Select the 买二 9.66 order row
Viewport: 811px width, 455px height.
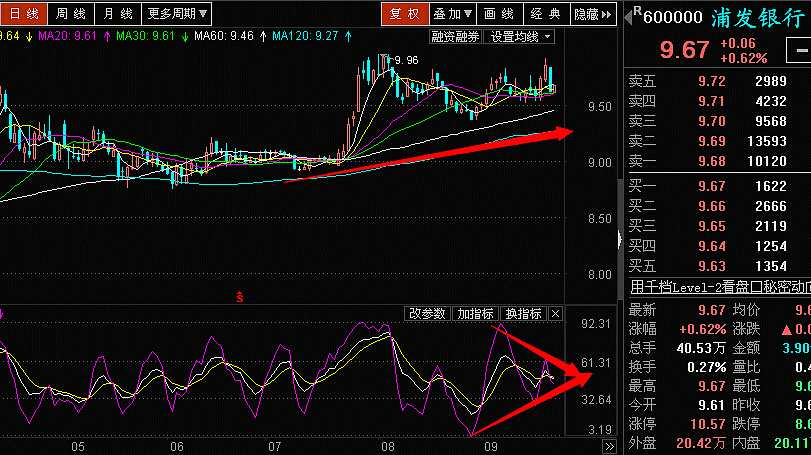[x=717, y=206]
